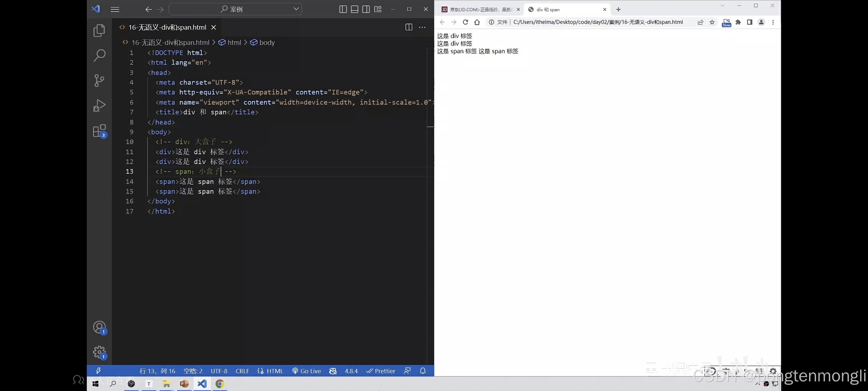Expand the command center dropdown arrow
This screenshot has width=868, height=391.
point(296,9)
